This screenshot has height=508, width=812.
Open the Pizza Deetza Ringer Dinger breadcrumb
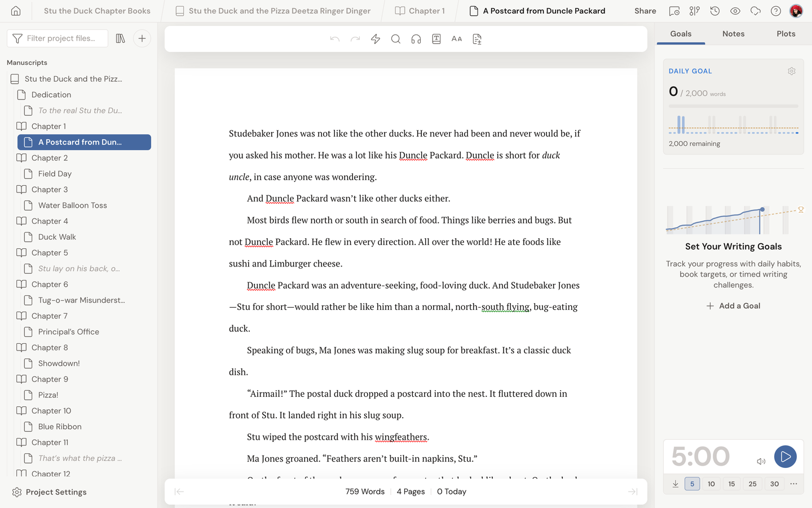273,11
